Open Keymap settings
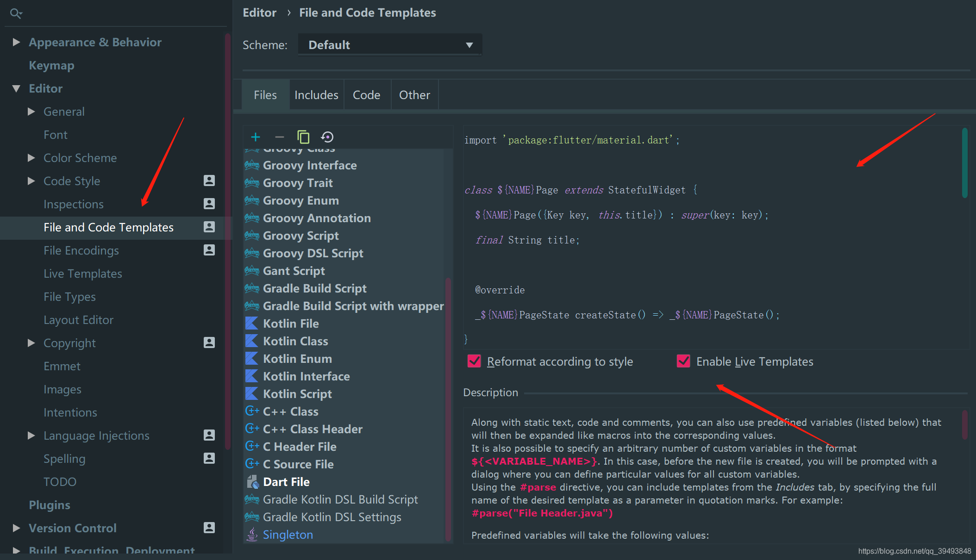This screenshot has width=976, height=560. point(51,65)
